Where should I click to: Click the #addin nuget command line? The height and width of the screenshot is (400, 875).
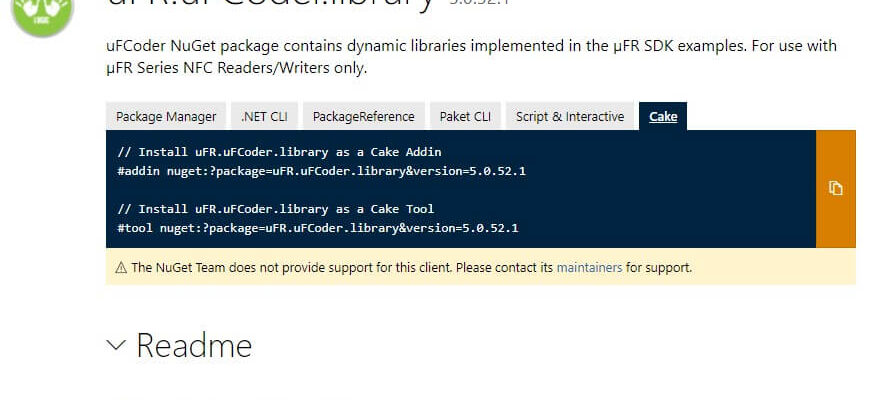(x=321, y=171)
